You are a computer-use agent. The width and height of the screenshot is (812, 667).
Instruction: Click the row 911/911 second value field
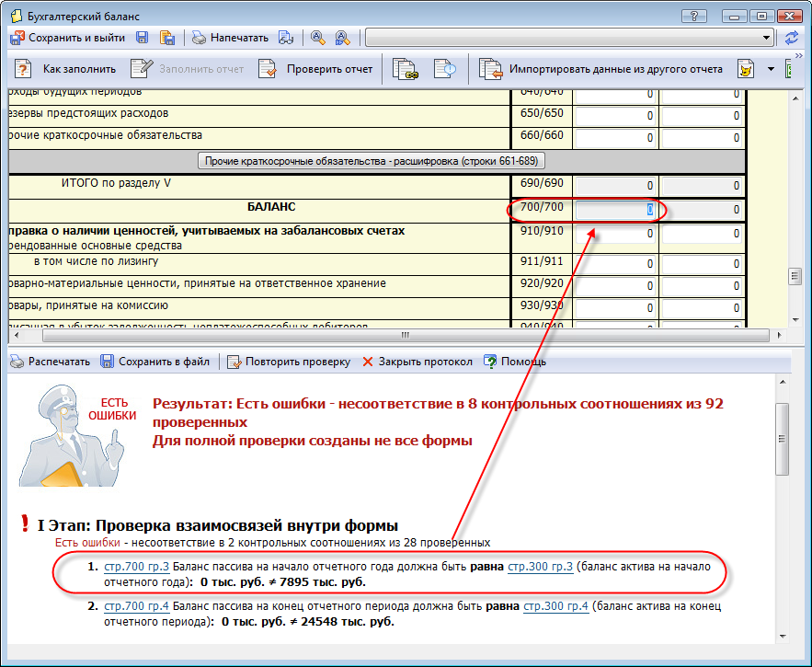click(x=702, y=264)
